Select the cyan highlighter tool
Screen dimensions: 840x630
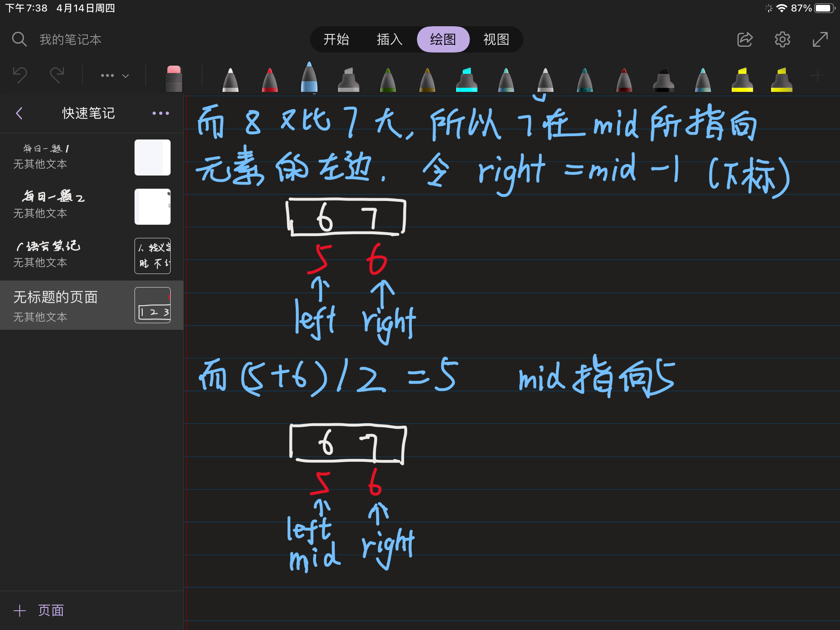[466, 80]
